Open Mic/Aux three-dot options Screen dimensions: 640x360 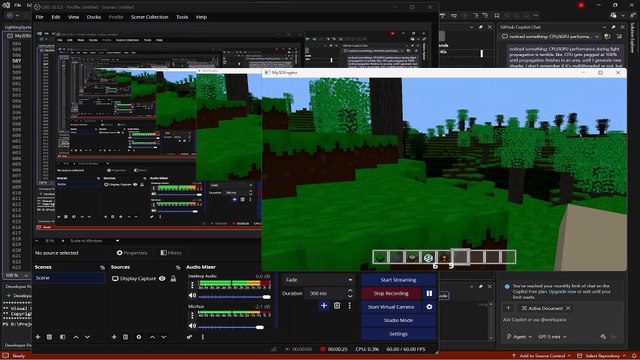[x=192, y=315]
